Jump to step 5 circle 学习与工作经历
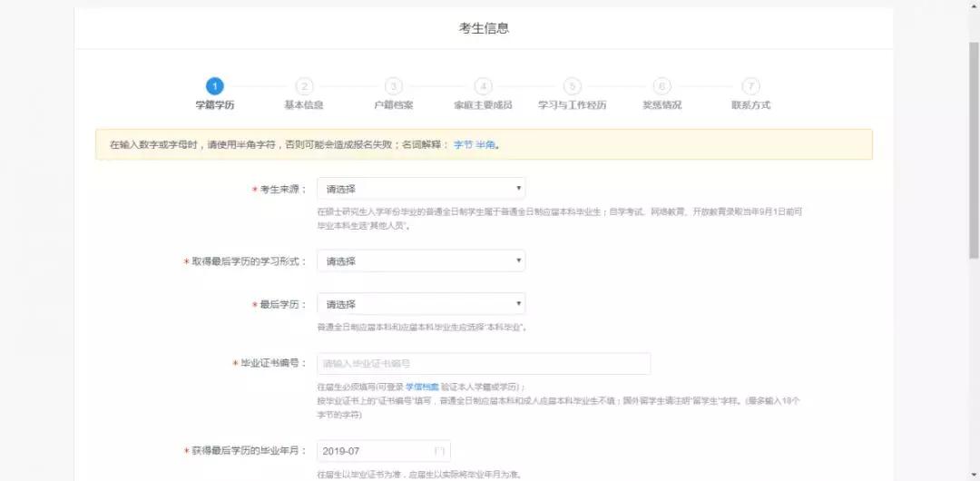980x481 pixels. 572,86
